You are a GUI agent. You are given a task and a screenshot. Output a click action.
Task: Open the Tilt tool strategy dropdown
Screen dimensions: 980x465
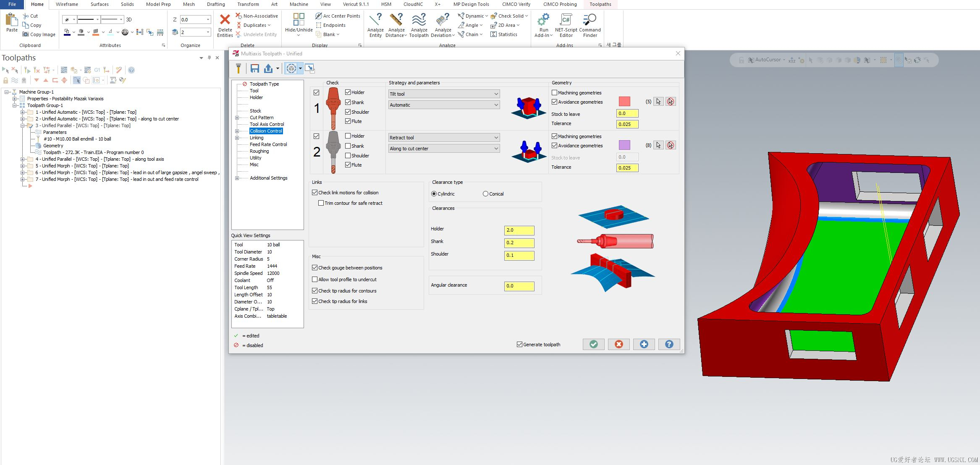444,94
